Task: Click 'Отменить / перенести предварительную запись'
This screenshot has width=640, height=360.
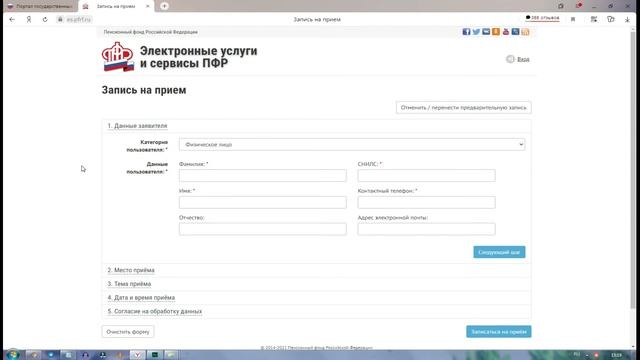Action: click(464, 107)
